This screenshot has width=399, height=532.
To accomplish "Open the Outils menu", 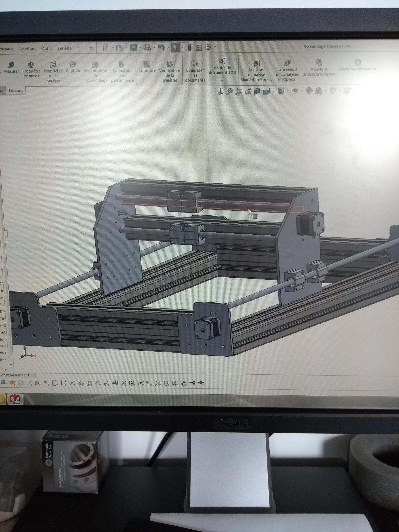I will click(x=46, y=48).
